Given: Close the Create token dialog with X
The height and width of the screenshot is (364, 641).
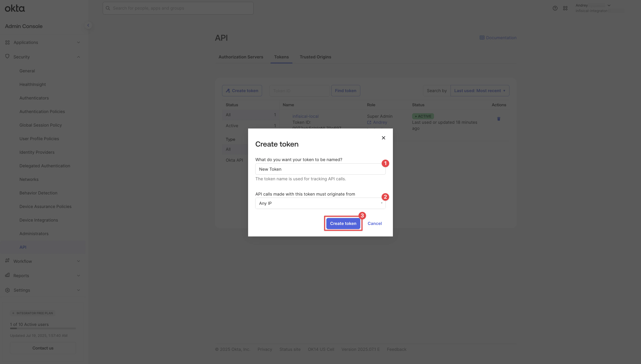Looking at the screenshot, I should click(383, 138).
